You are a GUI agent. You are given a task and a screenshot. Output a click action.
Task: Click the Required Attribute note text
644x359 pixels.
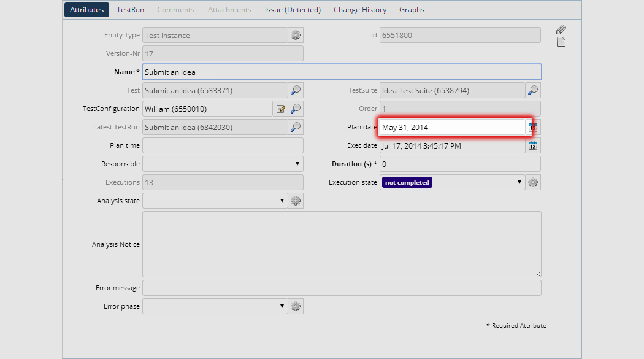coord(516,325)
